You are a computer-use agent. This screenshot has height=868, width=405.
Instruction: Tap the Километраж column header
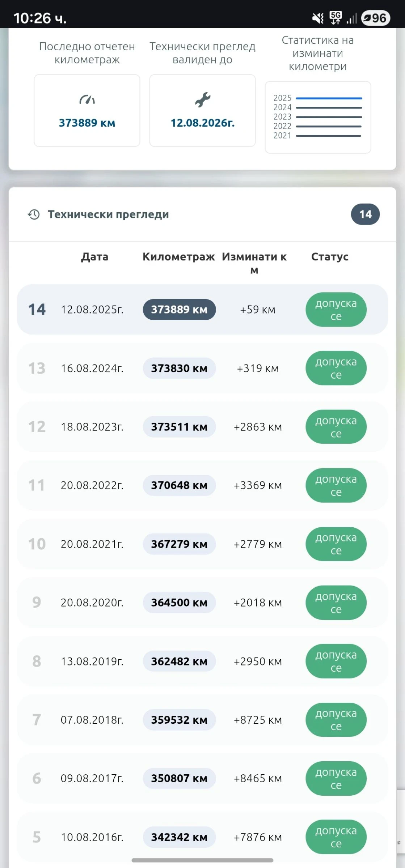pos(178,257)
